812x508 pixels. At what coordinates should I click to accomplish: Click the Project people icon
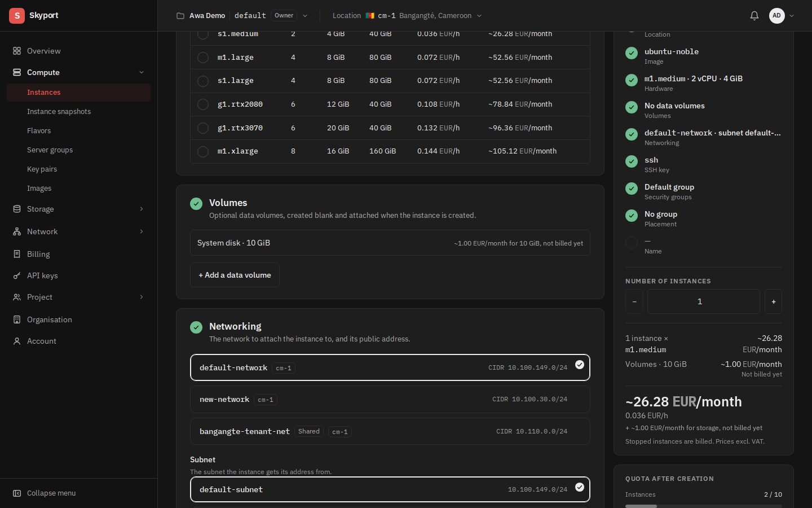tap(17, 297)
